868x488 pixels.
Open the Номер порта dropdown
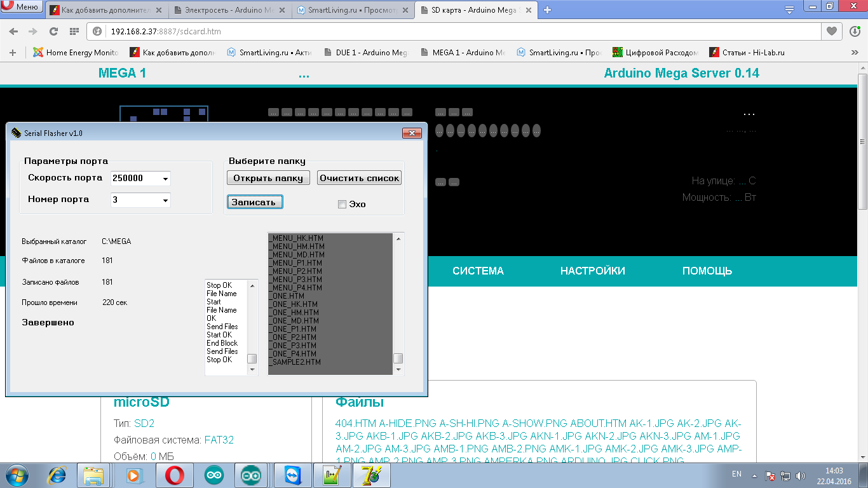click(165, 200)
